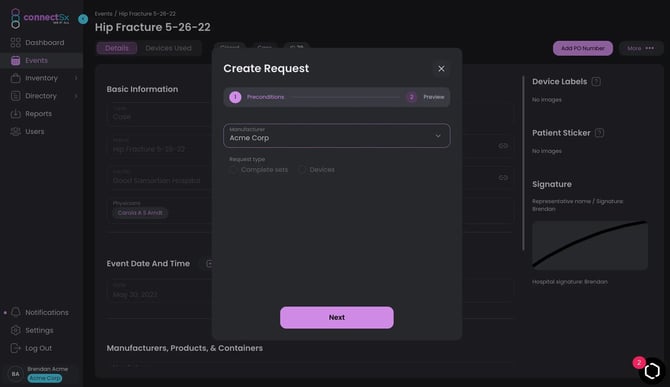Image resolution: width=670 pixels, height=387 pixels.
Task: Open the Reports download icon
Action: coord(15,114)
